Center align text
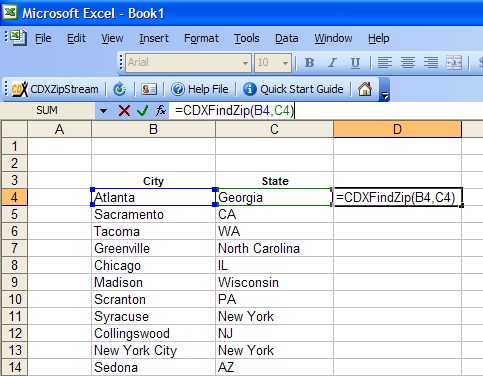Viewport: 483px width, 376px height. point(408,63)
